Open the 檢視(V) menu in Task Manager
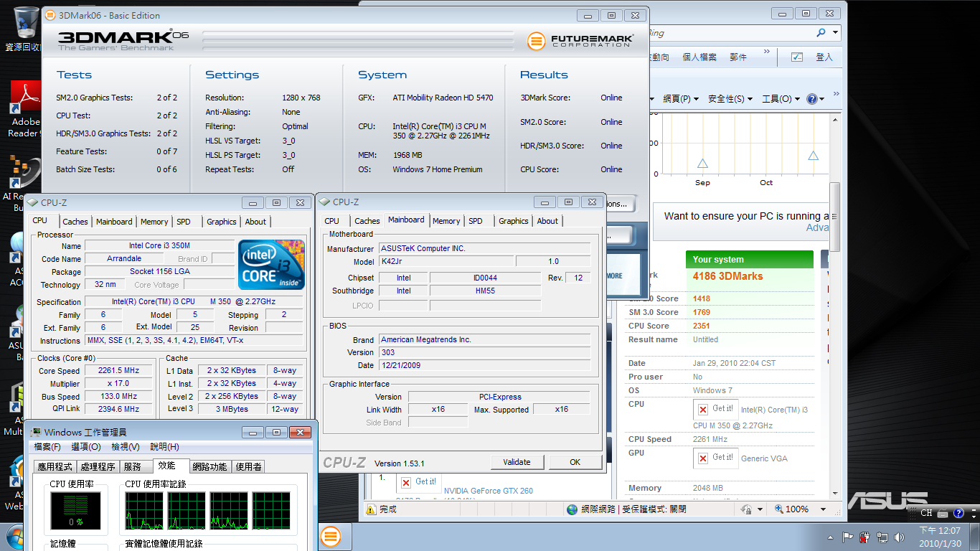The width and height of the screenshot is (980, 551). 125,447
